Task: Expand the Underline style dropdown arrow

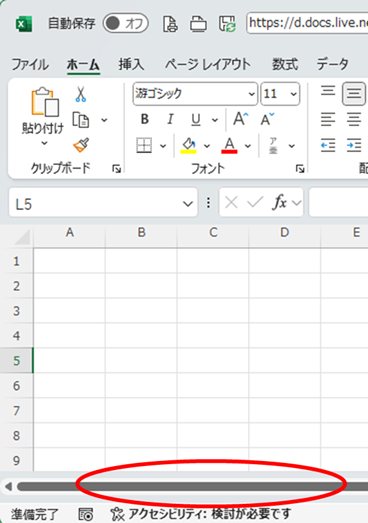Action: [x=215, y=120]
